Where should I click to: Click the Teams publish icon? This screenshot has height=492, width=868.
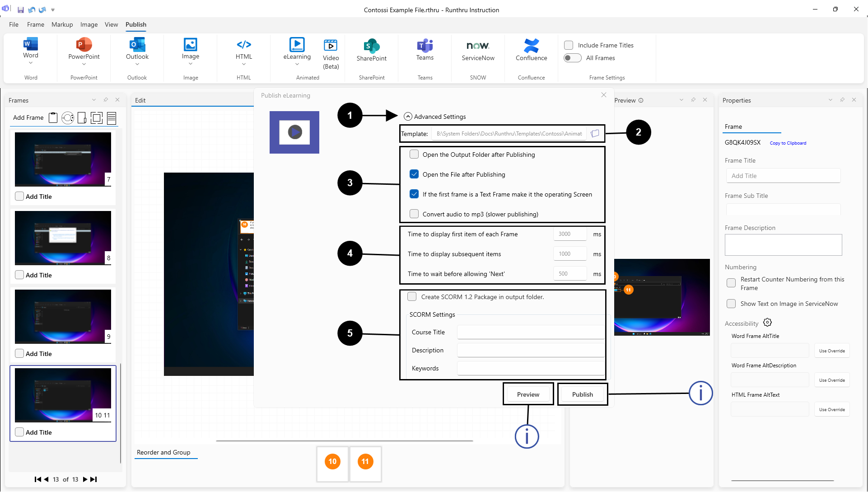[425, 46]
